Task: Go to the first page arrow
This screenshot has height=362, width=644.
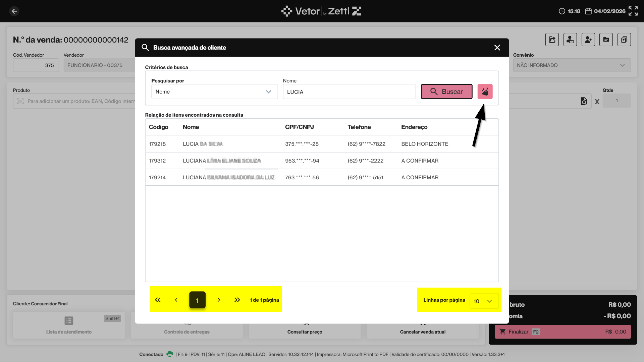Action: (158, 300)
